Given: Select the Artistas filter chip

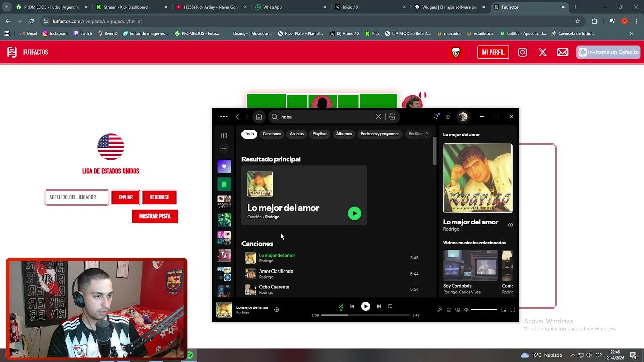Looking at the screenshot, I should 297,134.
